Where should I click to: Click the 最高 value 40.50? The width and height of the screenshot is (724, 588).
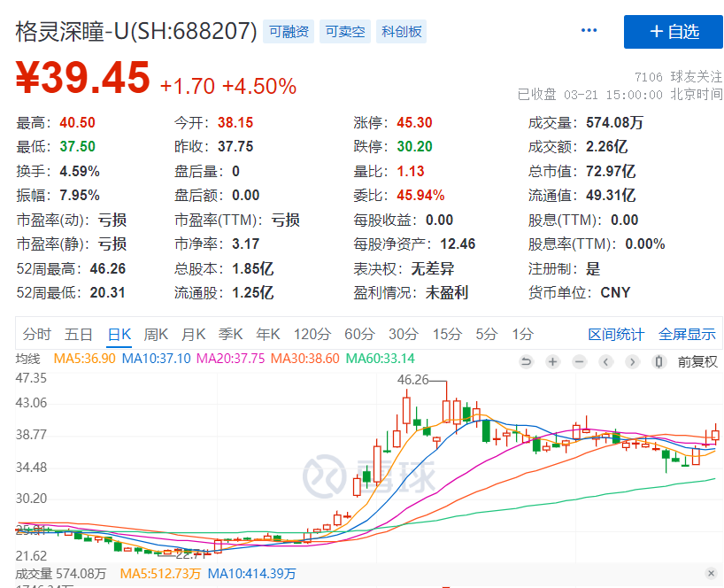click(x=77, y=122)
